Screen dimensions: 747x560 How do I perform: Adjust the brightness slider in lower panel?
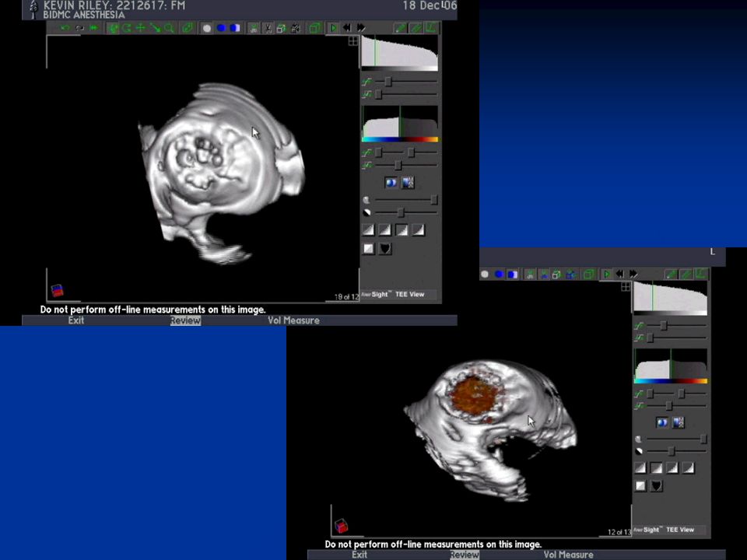click(703, 439)
